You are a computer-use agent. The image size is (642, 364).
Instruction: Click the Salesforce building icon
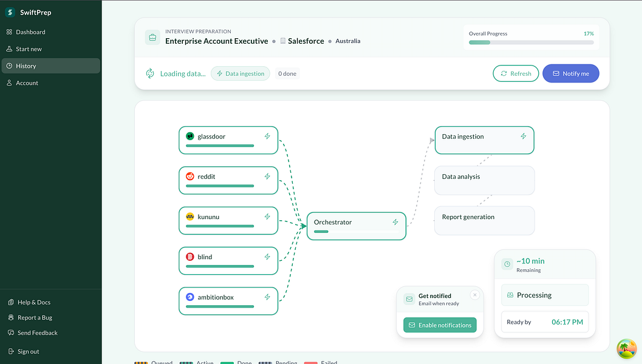pos(283,41)
